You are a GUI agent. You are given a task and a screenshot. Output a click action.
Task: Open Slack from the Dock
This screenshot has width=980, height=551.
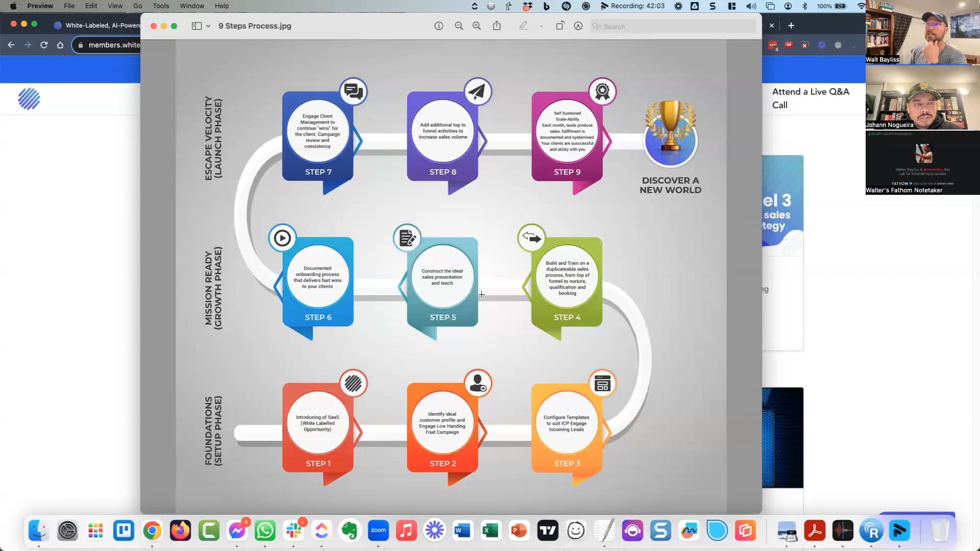293,531
